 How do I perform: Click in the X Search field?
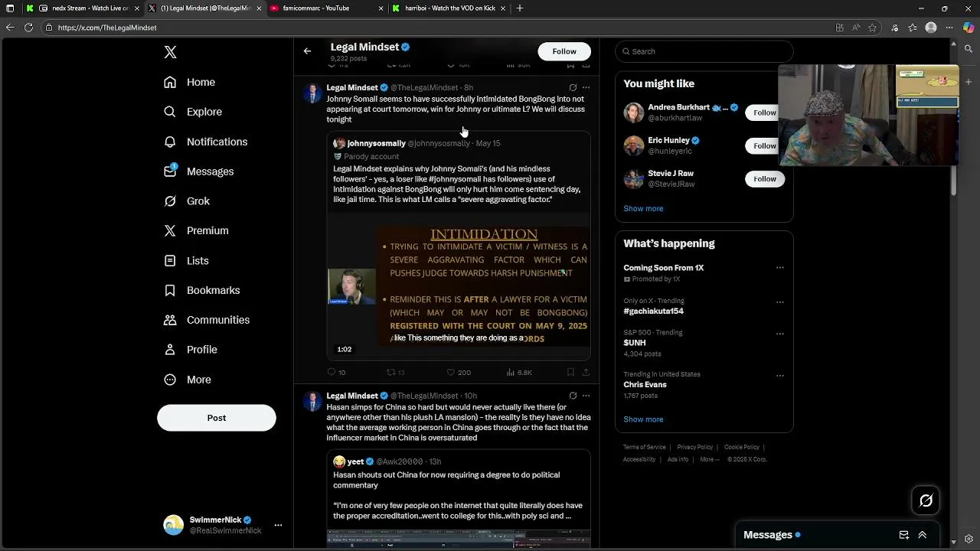pos(704,51)
